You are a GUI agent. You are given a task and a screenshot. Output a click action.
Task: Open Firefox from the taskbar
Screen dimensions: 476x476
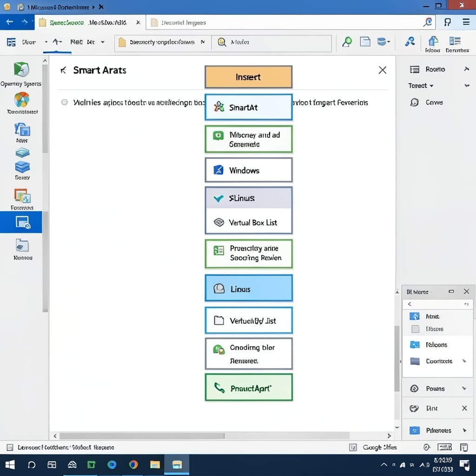[133, 465]
